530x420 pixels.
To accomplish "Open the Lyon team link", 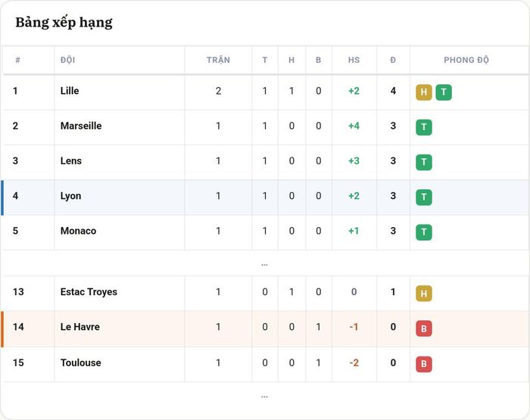I will [x=70, y=196].
